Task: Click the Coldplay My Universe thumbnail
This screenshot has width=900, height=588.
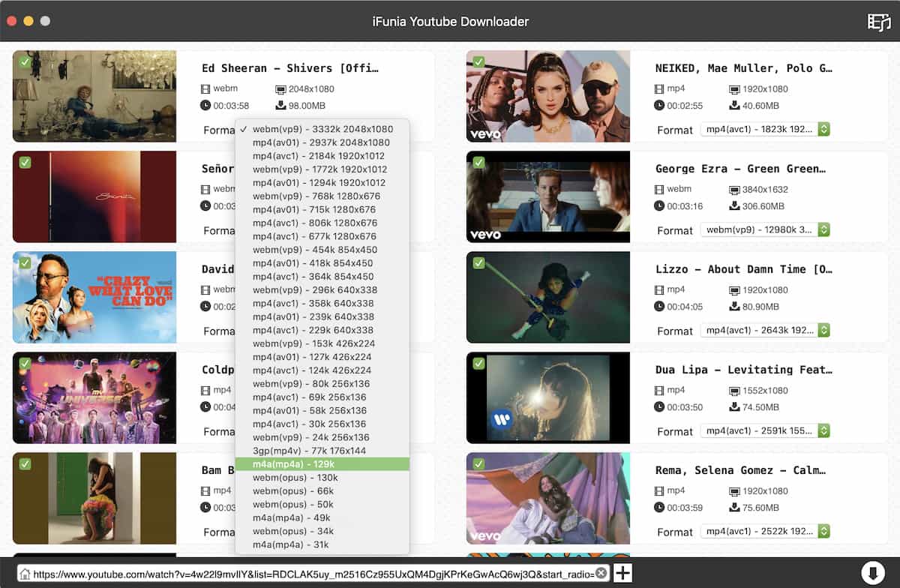Action: (94, 397)
